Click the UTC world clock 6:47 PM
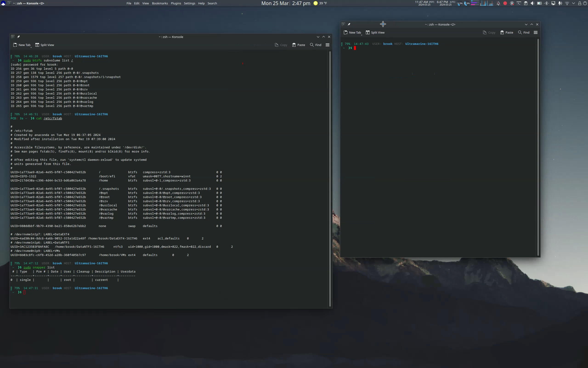This screenshot has width=588, height=368. [x=446, y=3]
